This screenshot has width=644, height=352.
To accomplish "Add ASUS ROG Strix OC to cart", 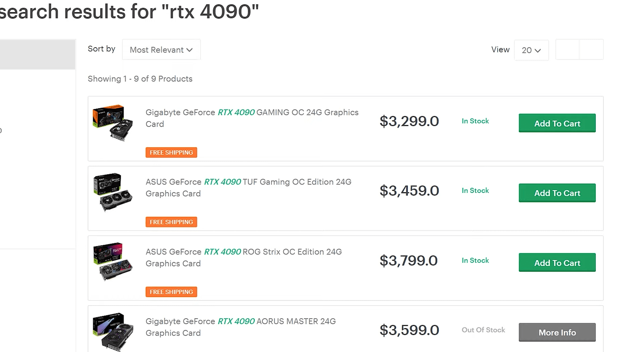I will click(557, 262).
